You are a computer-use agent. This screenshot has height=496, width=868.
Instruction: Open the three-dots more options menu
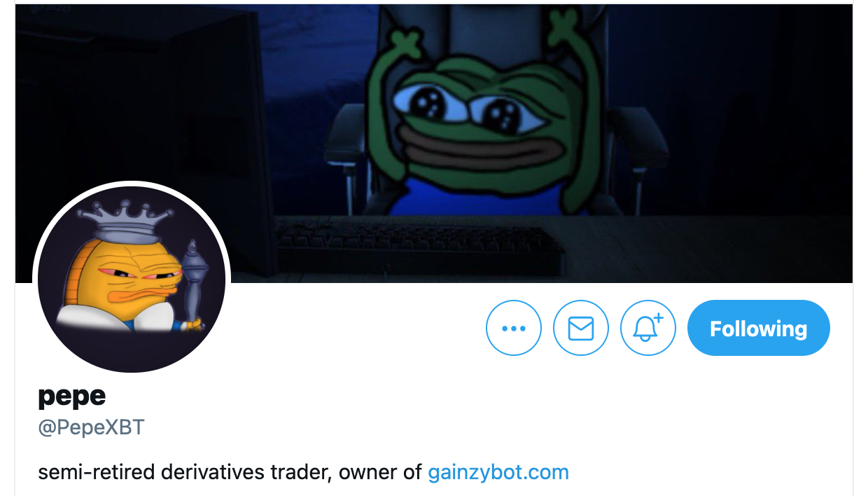(x=513, y=328)
